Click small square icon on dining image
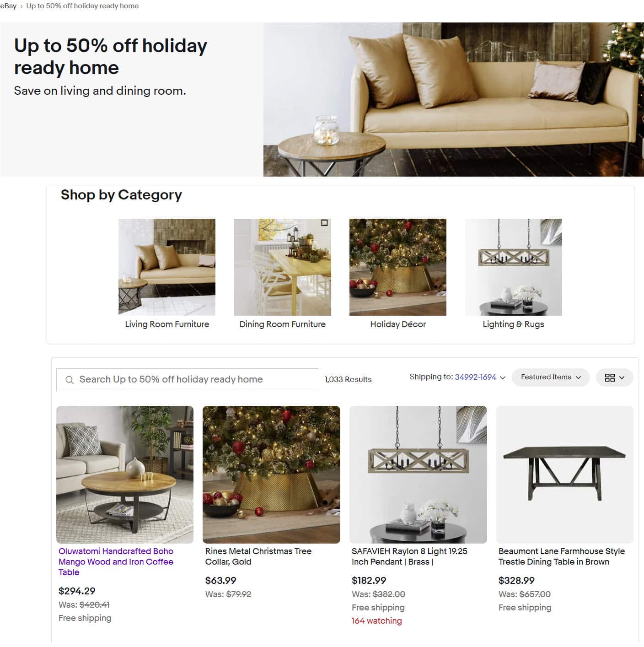This screenshot has height=647, width=644. coord(324,223)
